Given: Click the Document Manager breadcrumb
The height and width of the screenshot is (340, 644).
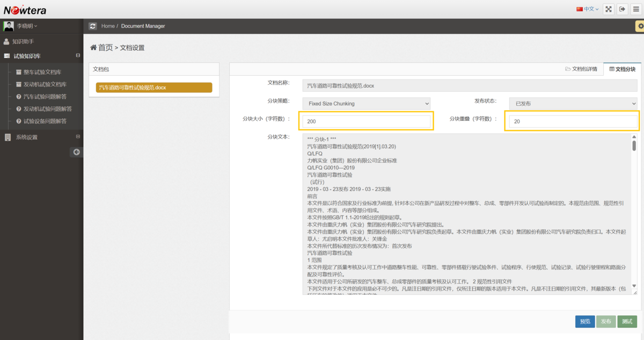Looking at the screenshot, I should (x=143, y=26).
